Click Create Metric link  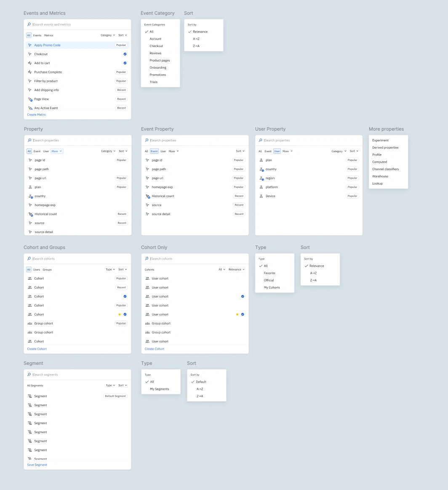37,115
